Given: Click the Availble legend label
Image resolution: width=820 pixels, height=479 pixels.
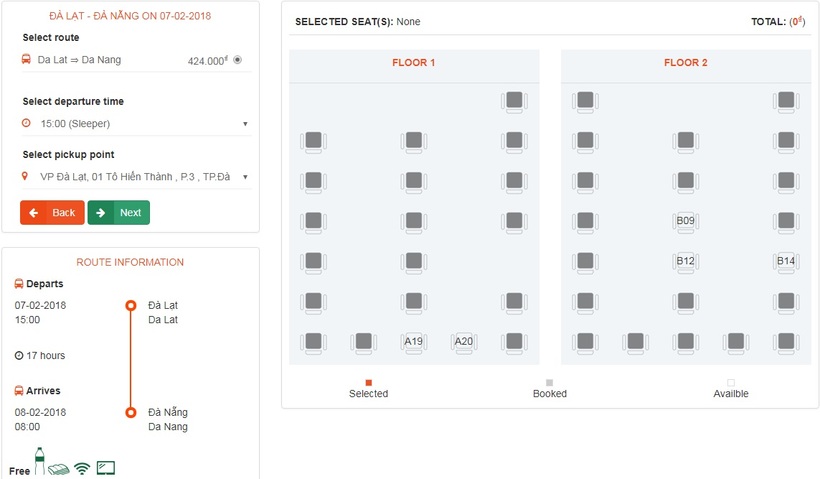Looking at the screenshot, I should pyautogui.click(x=731, y=394).
